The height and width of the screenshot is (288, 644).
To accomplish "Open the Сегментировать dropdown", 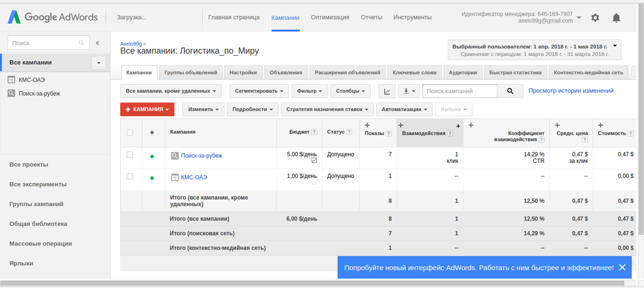I will pyautogui.click(x=259, y=91).
